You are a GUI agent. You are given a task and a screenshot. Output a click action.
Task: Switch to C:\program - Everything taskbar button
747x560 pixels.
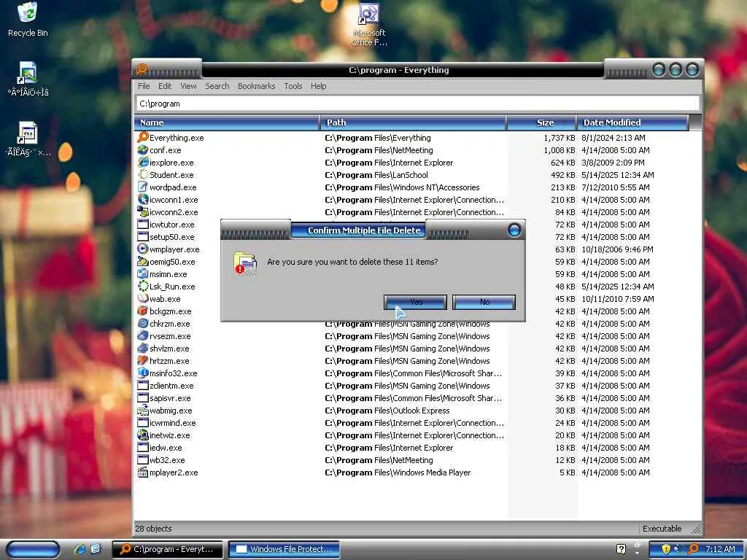(x=167, y=549)
